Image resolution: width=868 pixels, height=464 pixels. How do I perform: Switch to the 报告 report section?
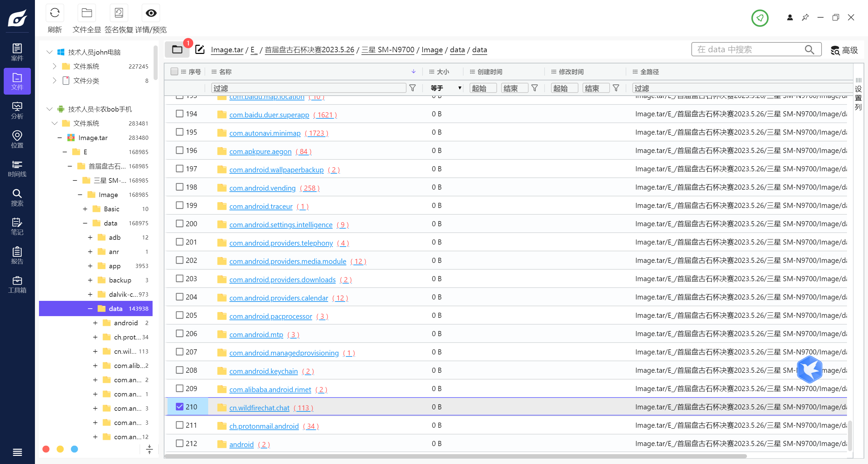[x=17, y=255]
